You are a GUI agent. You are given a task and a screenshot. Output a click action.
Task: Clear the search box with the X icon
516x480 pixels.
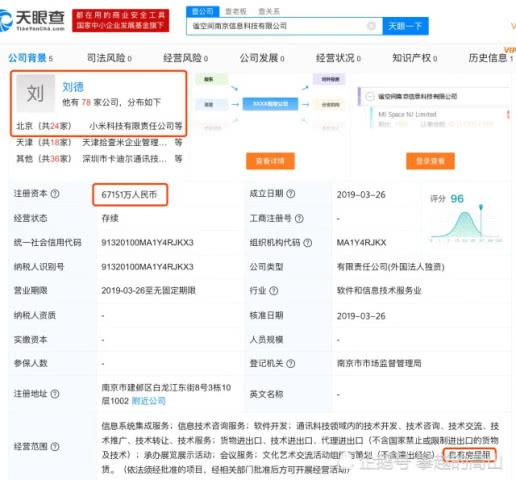click(371, 26)
